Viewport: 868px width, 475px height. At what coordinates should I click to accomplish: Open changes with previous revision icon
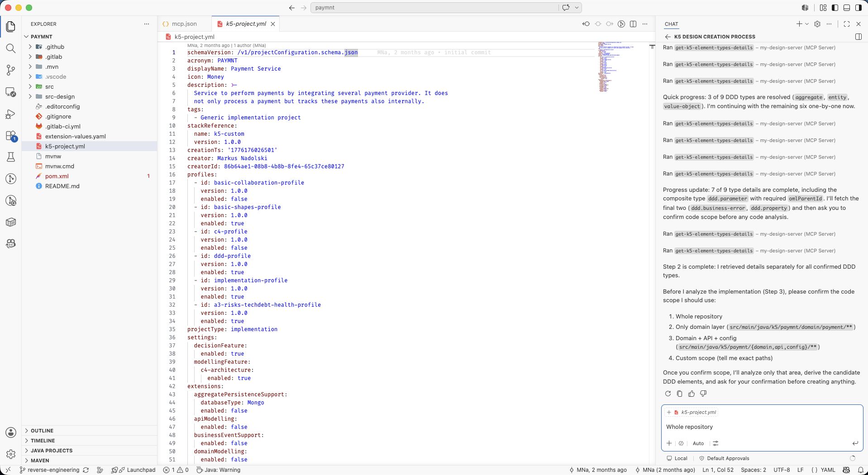586,24
